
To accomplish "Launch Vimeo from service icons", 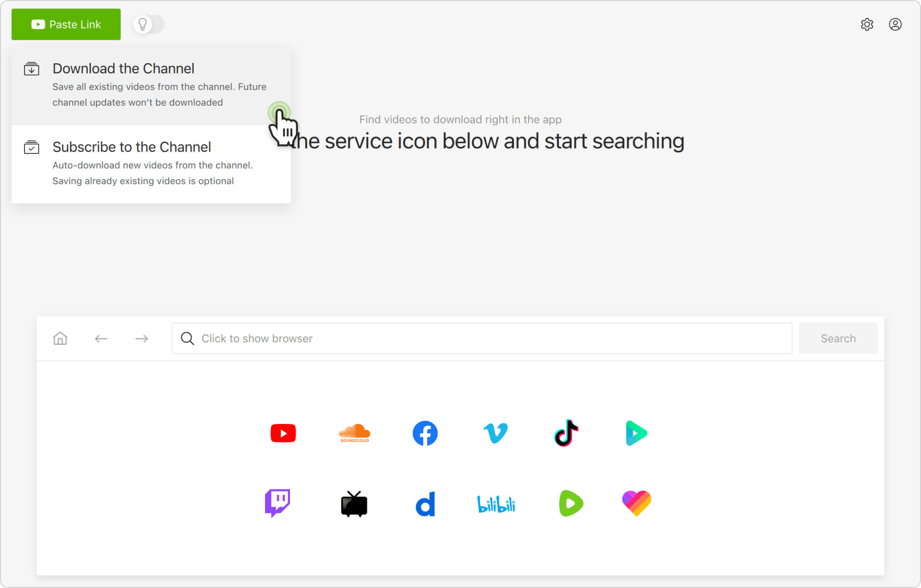I will [x=495, y=433].
